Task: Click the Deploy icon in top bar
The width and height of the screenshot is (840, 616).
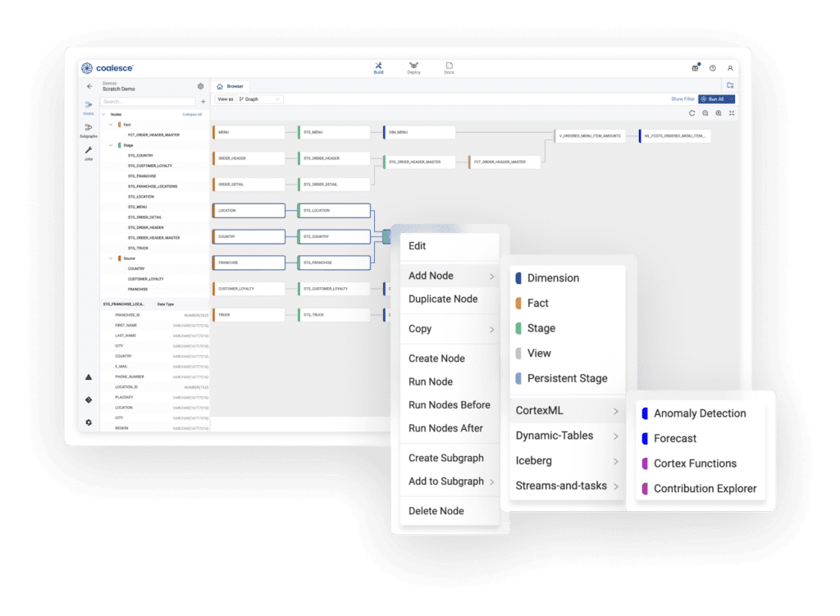Action: (x=413, y=67)
